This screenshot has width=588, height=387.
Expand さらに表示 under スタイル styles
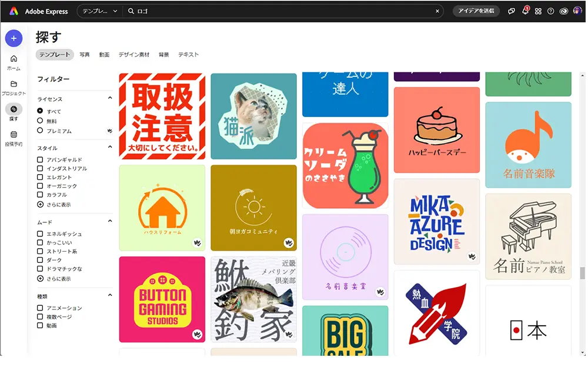(54, 204)
